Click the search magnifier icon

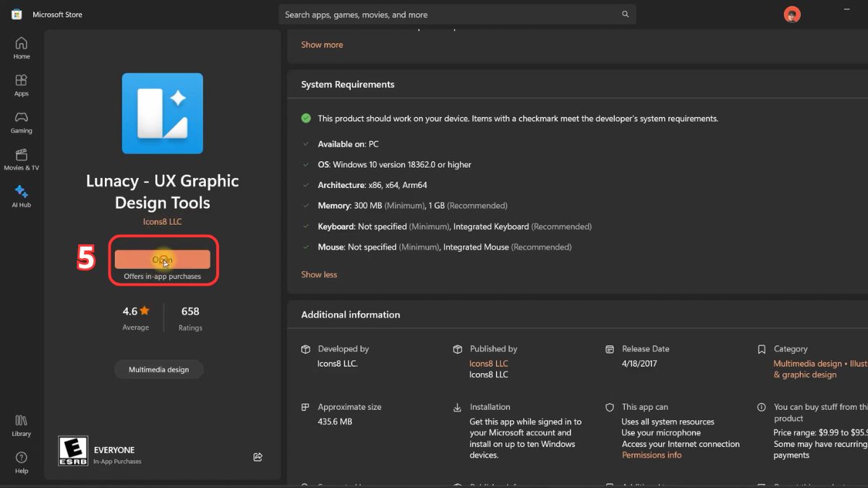625,14
